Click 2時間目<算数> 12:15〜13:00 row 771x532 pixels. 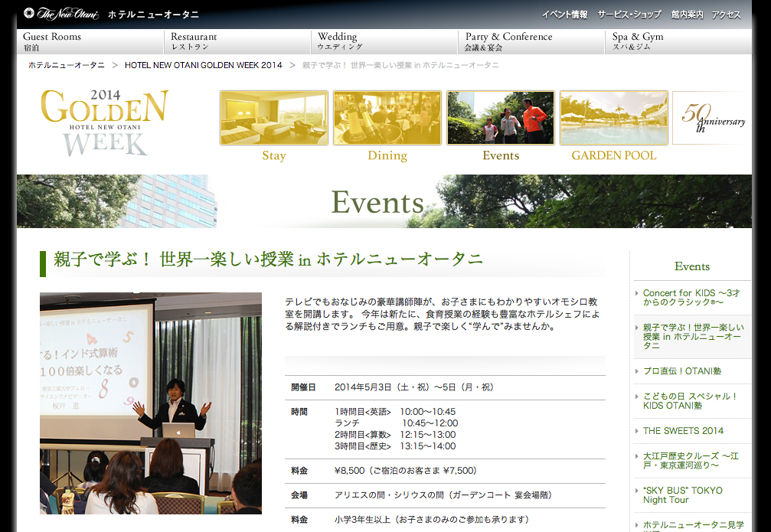(395, 435)
